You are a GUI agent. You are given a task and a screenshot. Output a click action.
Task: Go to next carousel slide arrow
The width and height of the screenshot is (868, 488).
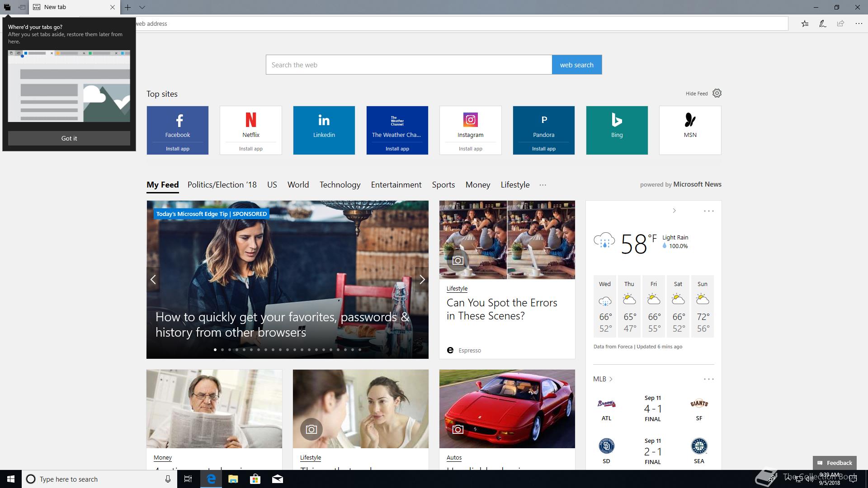422,280
